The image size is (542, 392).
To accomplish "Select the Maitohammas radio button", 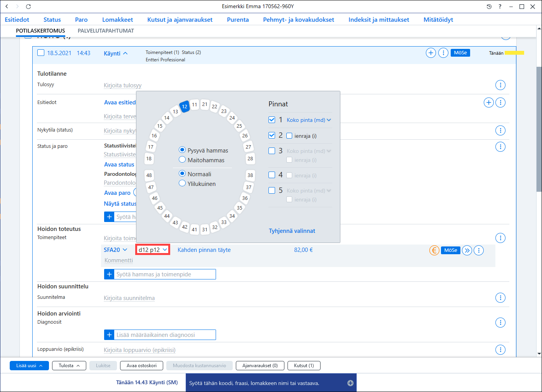I will tap(182, 160).
